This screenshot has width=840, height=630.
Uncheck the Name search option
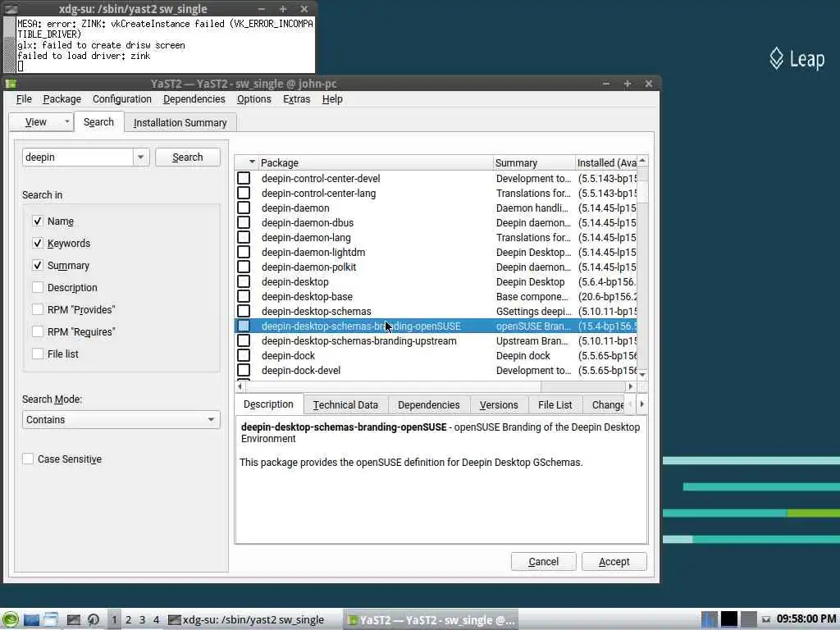pos(38,221)
